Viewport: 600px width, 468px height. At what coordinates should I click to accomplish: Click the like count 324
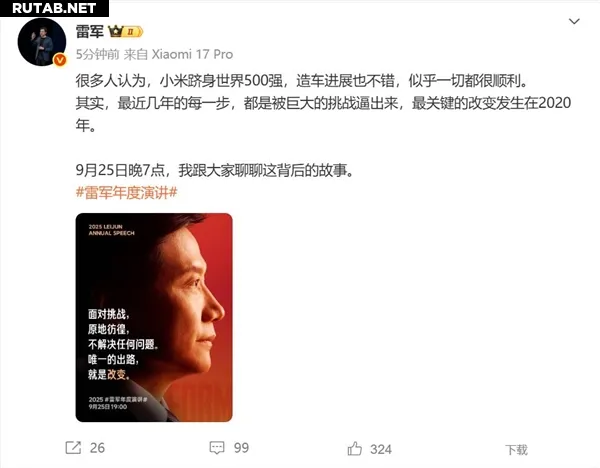381,449
